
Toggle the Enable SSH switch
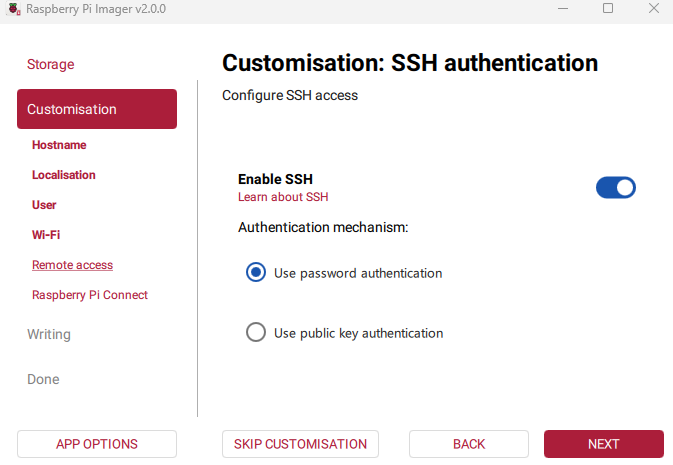click(615, 187)
